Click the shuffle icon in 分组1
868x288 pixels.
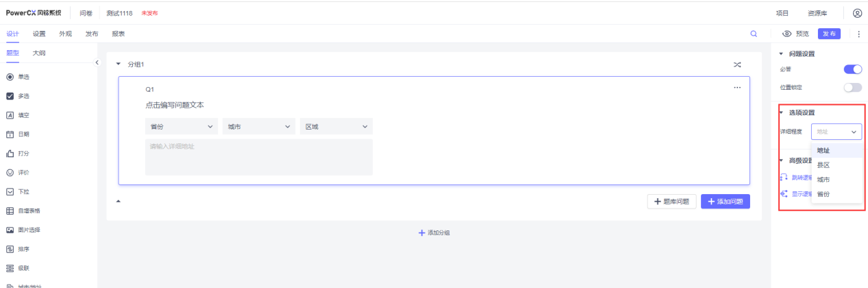tap(737, 64)
